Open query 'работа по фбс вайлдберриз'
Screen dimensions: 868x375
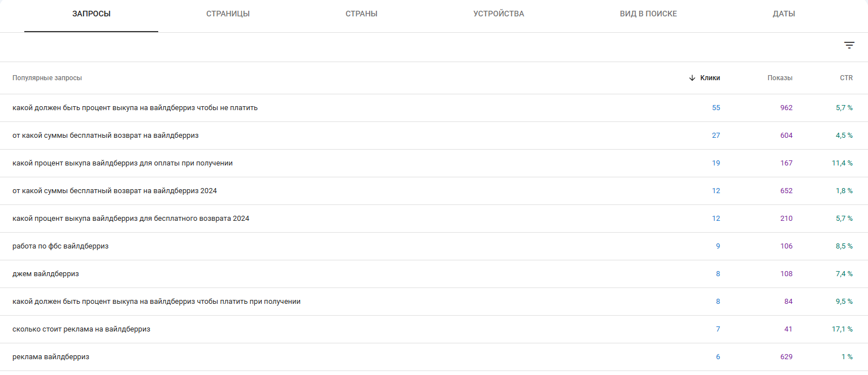click(60, 246)
